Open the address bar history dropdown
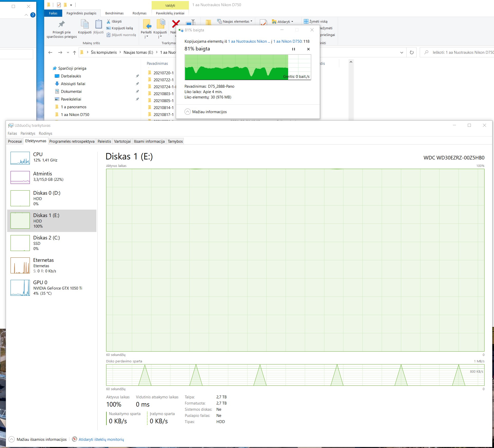Viewport: 494px width, 448px height. tap(401, 52)
